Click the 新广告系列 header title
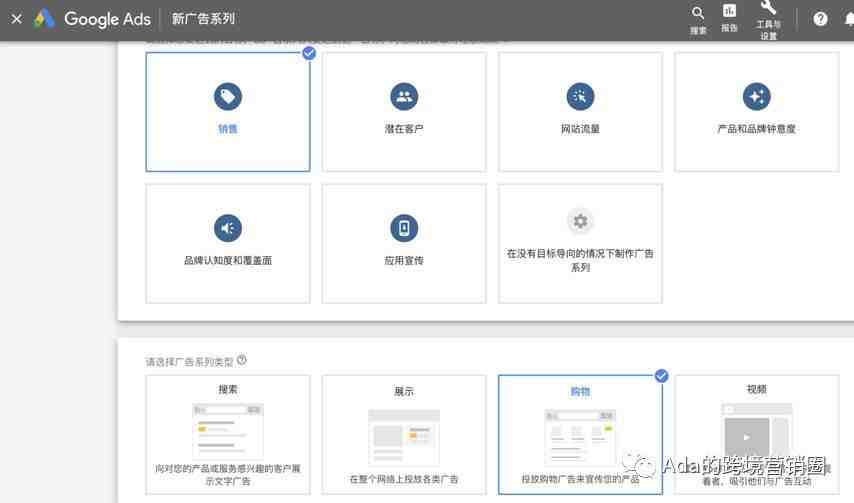Viewport: 854px width, 503px height. [x=204, y=19]
